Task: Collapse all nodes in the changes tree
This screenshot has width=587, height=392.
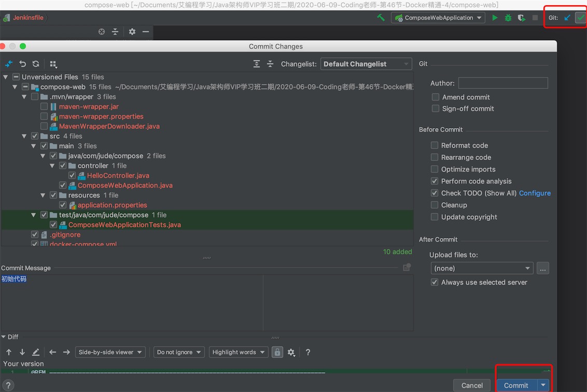Action: tap(270, 64)
